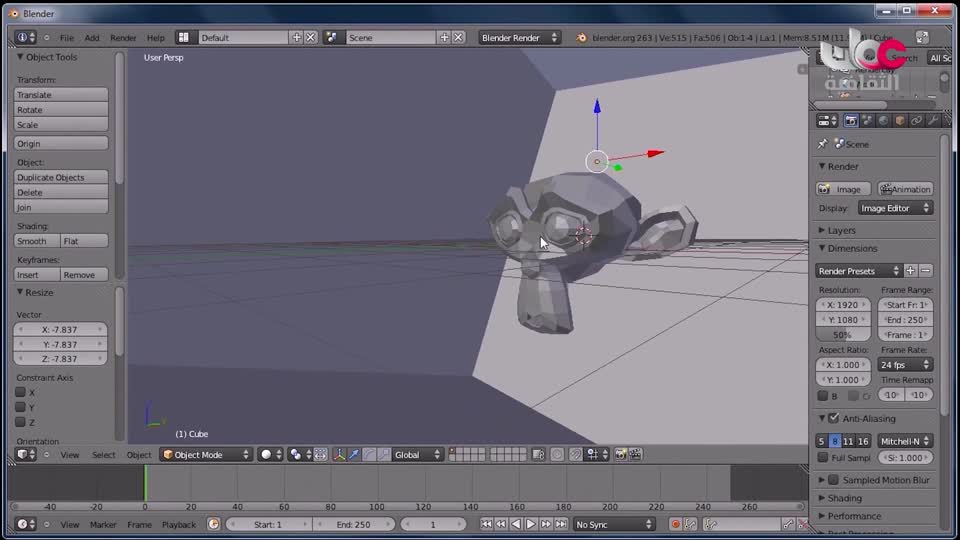This screenshot has height=540, width=960.
Task: Click the pin icon beside Scene
Action: [x=822, y=144]
